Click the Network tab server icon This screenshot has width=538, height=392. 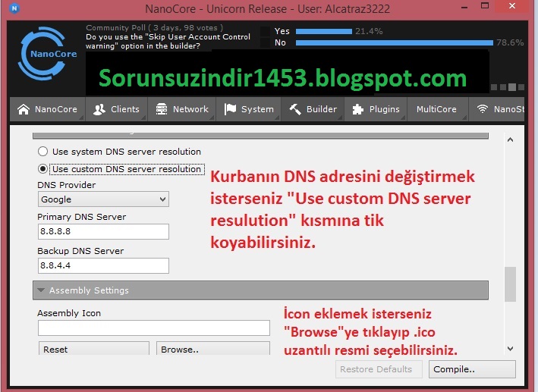pos(161,109)
